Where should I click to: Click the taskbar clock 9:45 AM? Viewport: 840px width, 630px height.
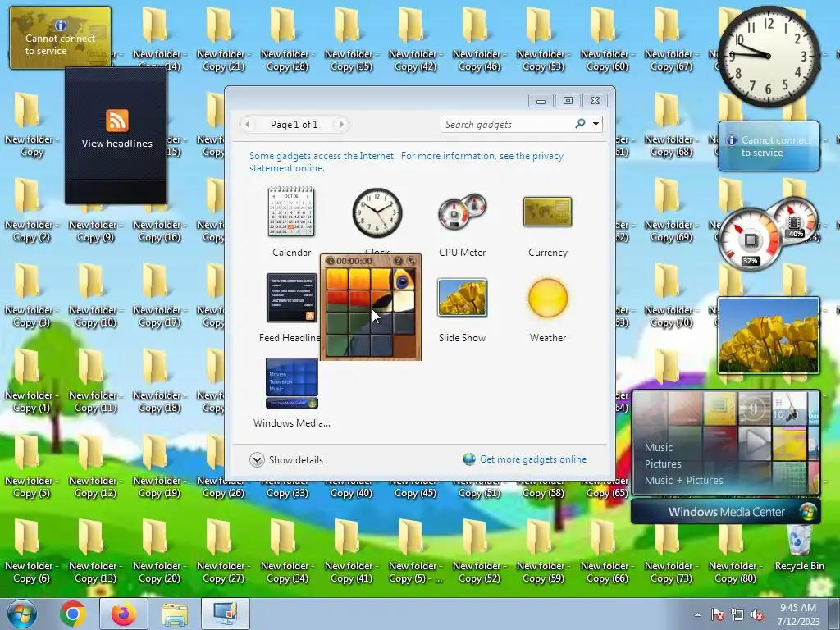click(x=798, y=614)
